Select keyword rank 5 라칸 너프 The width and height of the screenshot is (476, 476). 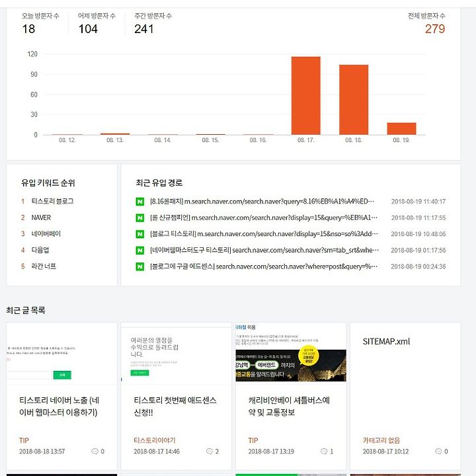click(x=44, y=266)
